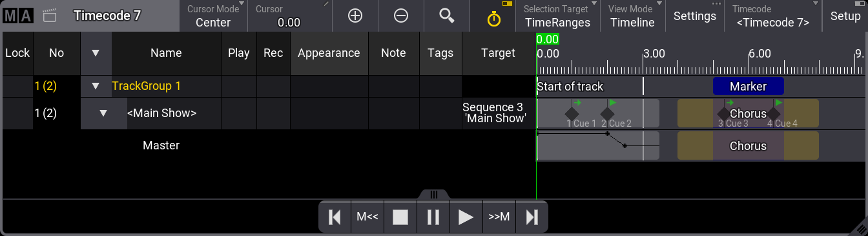
Task: Collapse TrackGroup 1 with its arrow
Action: click(96, 86)
